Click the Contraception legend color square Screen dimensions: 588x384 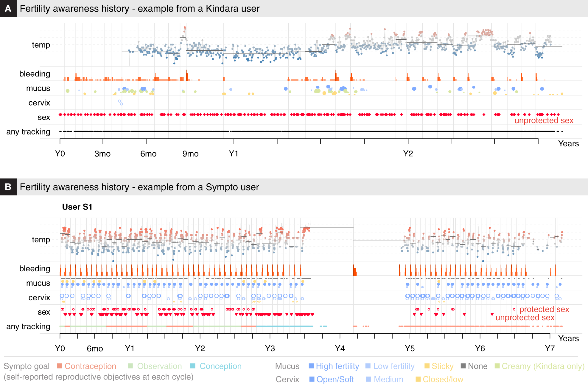pos(59,366)
